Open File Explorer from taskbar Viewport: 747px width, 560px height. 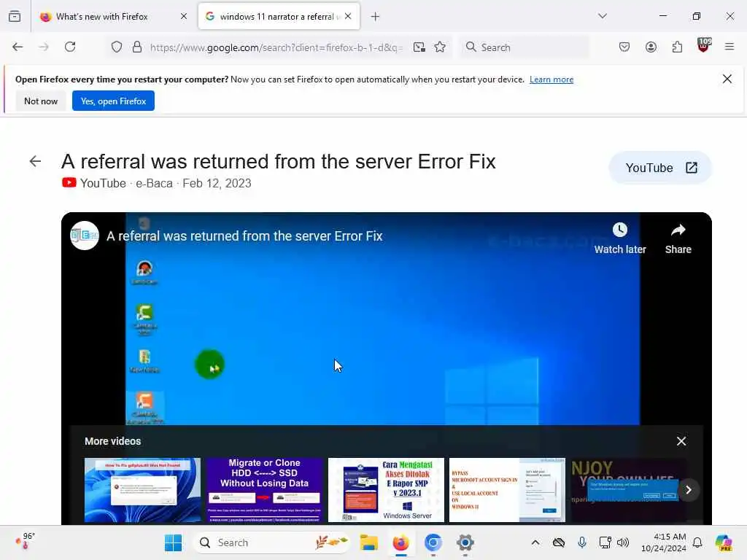368,542
